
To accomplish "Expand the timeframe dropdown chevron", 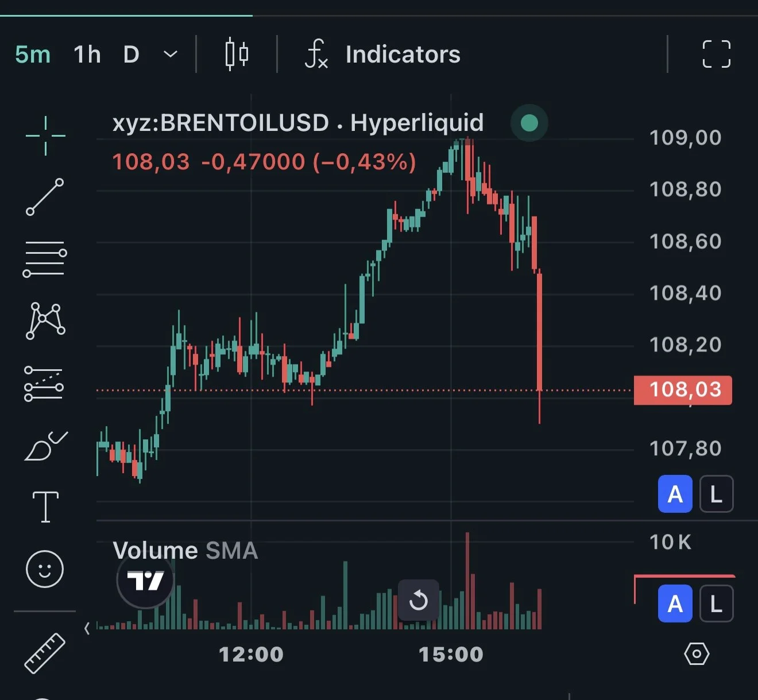I will coord(171,55).
